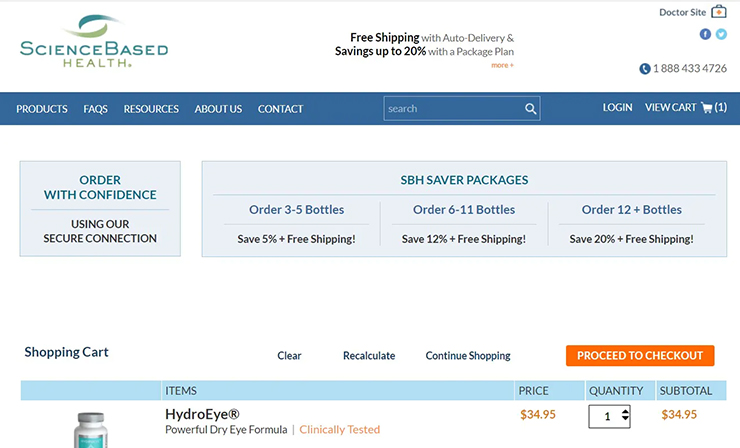The width and height of the screenshot is (740, 448).
Task: Open the Products menu
Action: click(x=42, y=109)
